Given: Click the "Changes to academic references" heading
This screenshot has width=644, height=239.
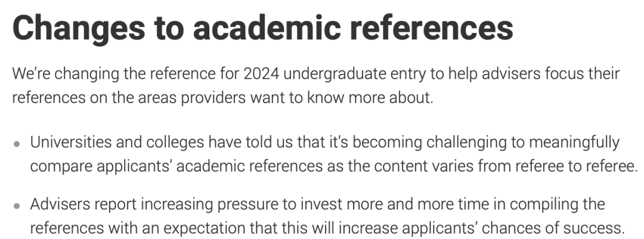Looking at the screenshot, I should click(263, 27).
